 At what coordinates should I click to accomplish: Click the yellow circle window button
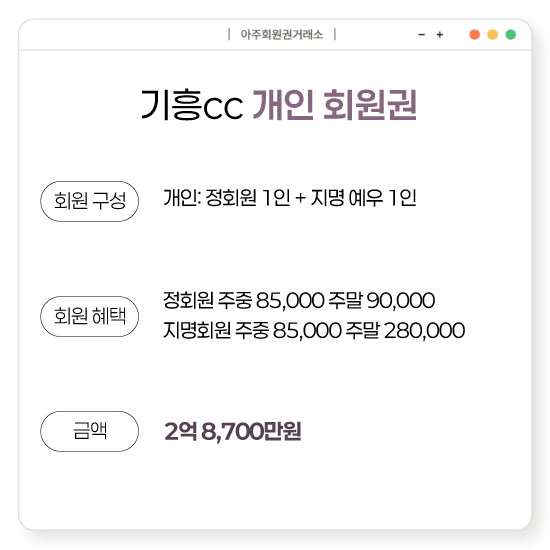point(492,35)
